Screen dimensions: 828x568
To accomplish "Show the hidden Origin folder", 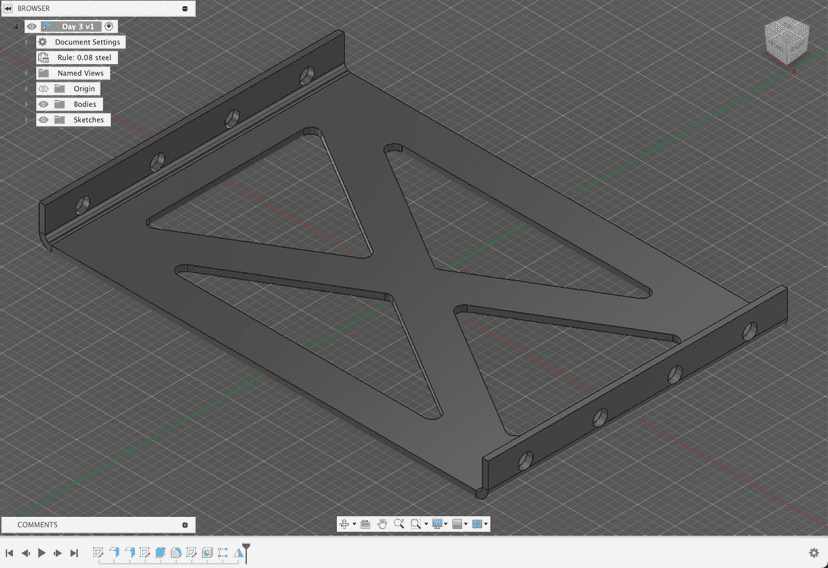I will (43, 89).
